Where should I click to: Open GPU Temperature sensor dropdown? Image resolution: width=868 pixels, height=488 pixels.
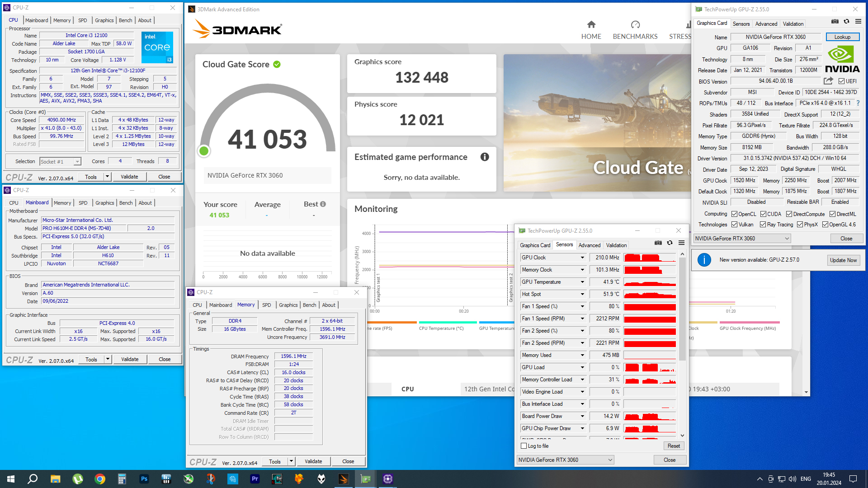(582, 282)
